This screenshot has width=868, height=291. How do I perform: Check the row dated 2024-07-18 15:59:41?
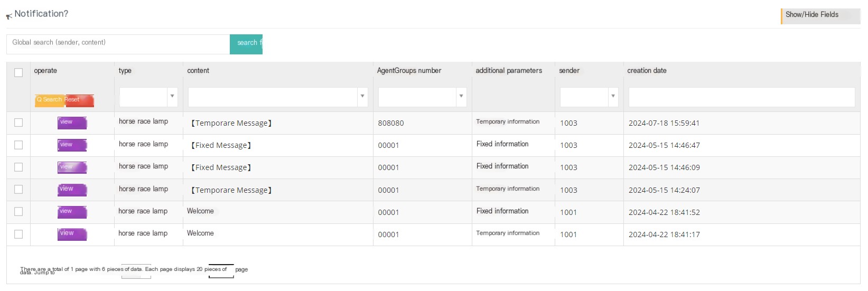coord(18,123)
